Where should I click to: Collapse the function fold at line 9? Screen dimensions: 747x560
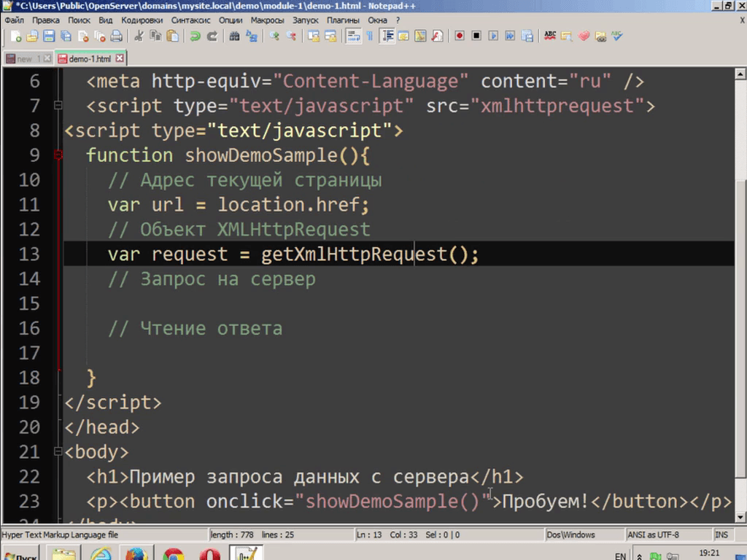point(58,155)
